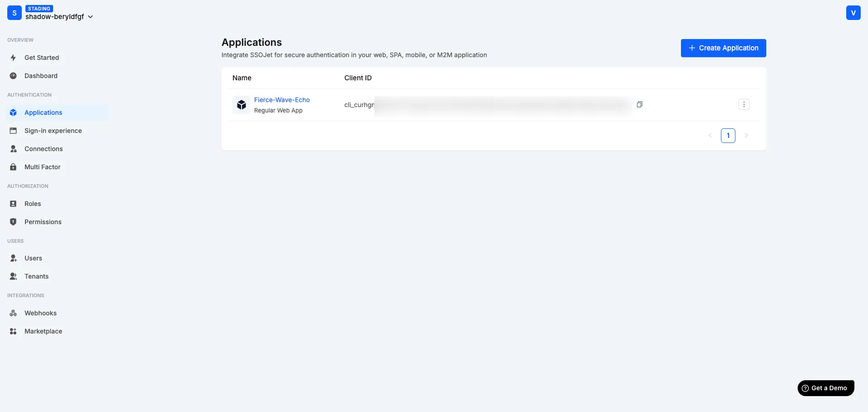Go to the next page with the right arrow
This screenshot has height=412, width=868.
(x=746, y=135)
